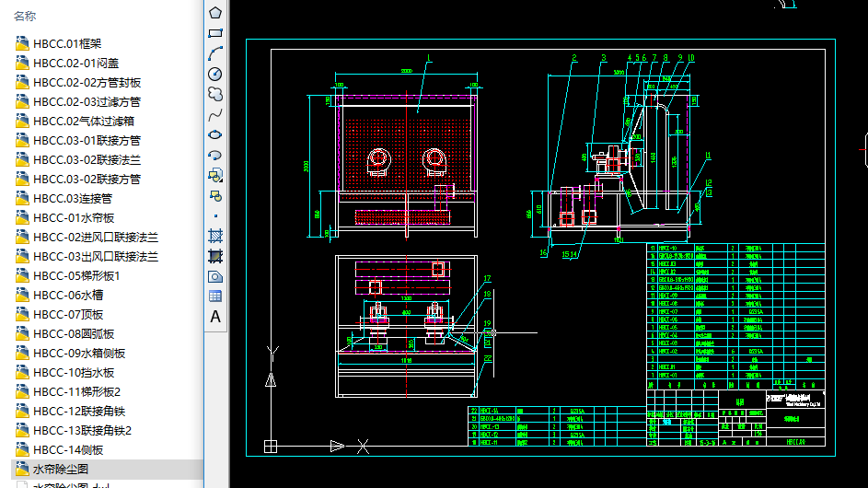The image size is (868, 488).
Task: Sort files by the 名称 column header
Action: coord(26,16)
